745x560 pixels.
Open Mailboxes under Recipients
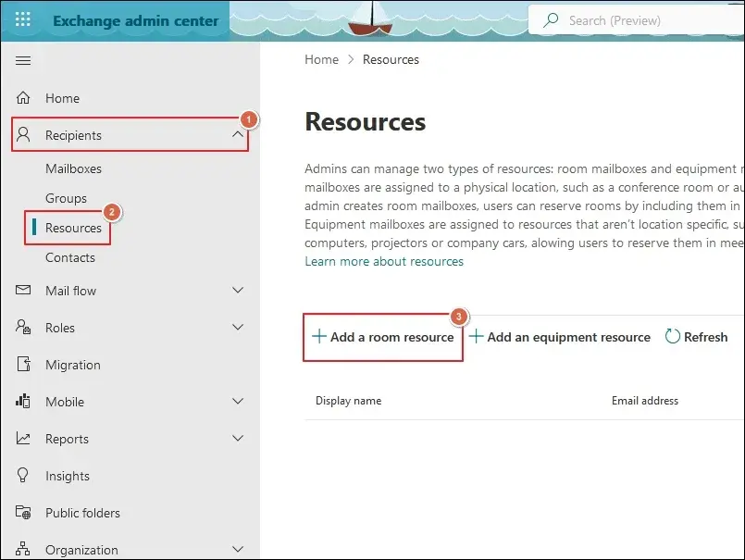(73, 168)
